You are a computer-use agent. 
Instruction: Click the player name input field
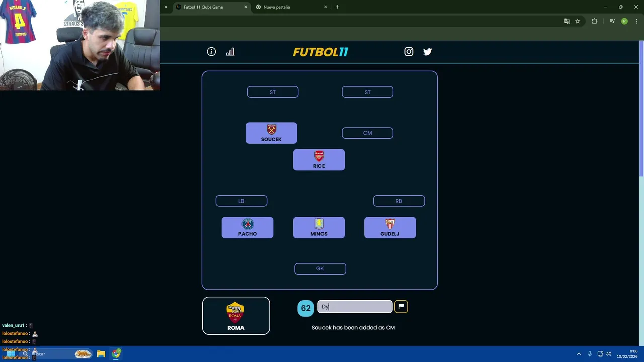point(355,306)
